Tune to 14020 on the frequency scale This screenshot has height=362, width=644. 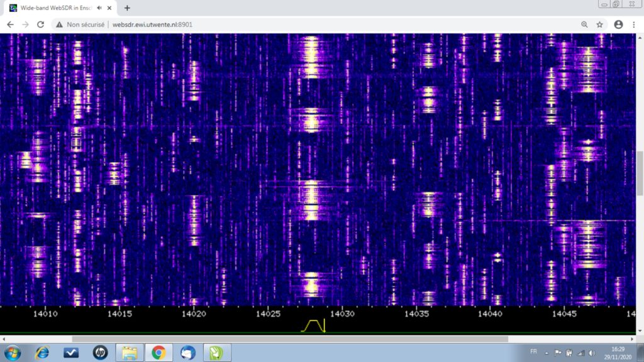(194, 313)
